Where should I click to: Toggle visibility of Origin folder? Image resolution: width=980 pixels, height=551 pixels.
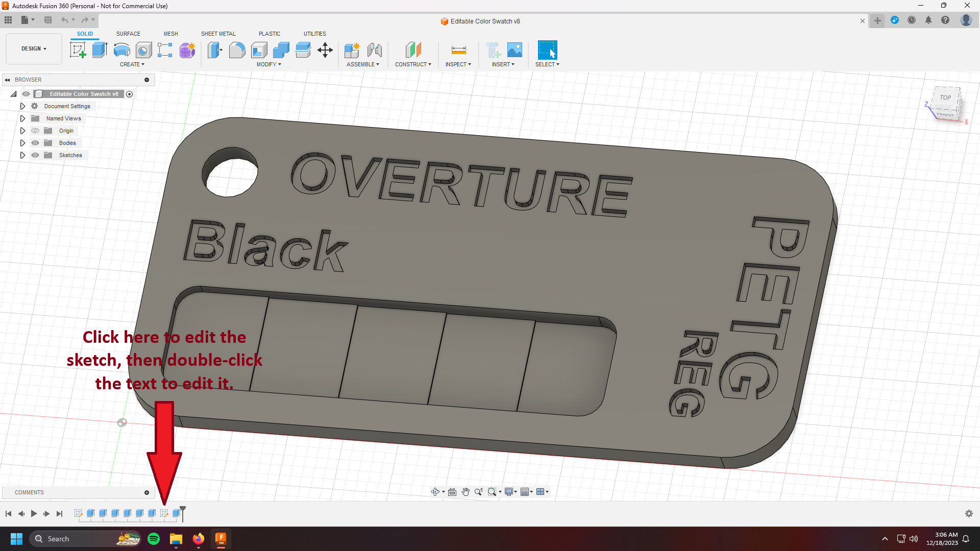click(x=35, y=131)
